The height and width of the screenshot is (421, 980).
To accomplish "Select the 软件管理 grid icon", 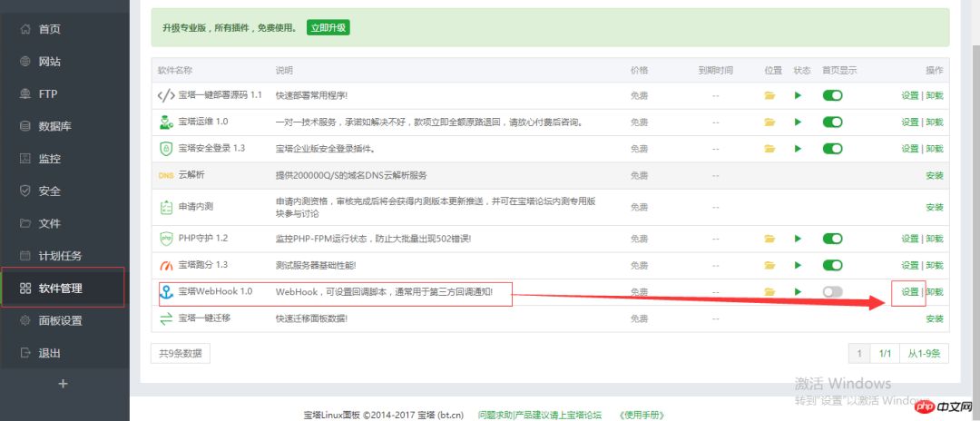I will (x=25, y=288).
